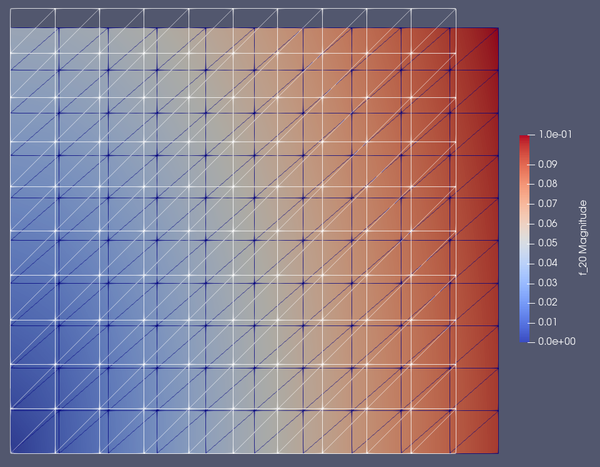Click the "0.0e+00" legend minimum label
This screenshot has height=467, width=600.
click(x=557, y=341)
